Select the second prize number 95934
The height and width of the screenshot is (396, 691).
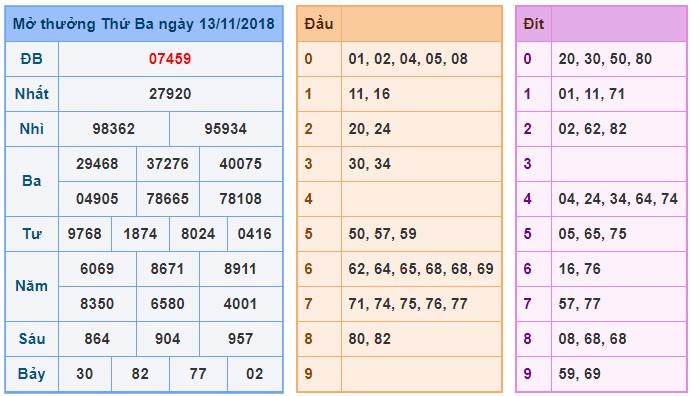tap(225, 129)
